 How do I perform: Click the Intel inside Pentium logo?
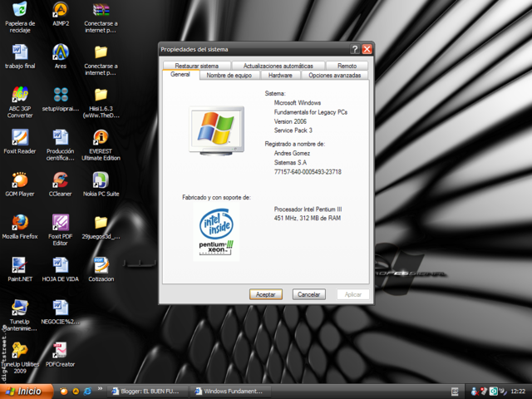click(216, 232)
